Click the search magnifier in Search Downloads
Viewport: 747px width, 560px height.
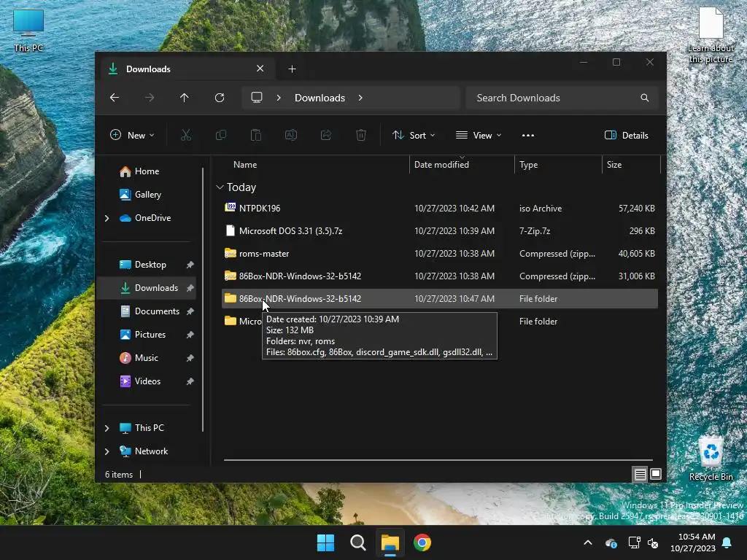645,98
